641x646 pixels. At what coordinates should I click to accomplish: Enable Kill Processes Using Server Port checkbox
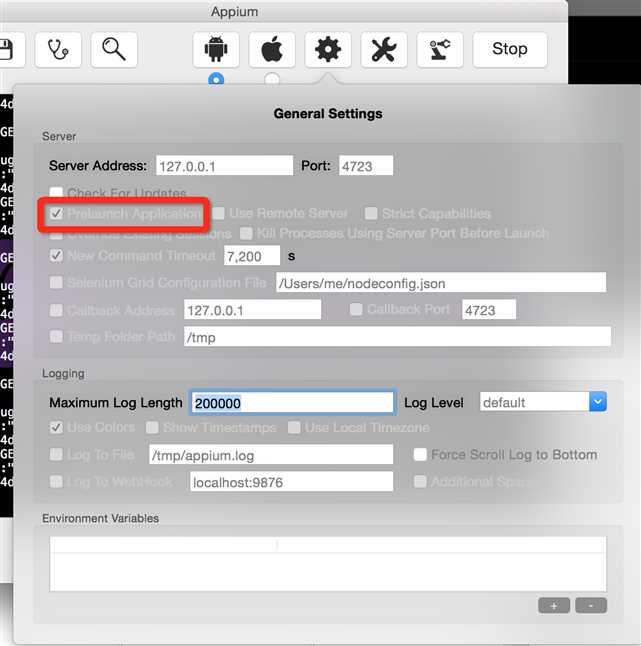tap(246, 234)
